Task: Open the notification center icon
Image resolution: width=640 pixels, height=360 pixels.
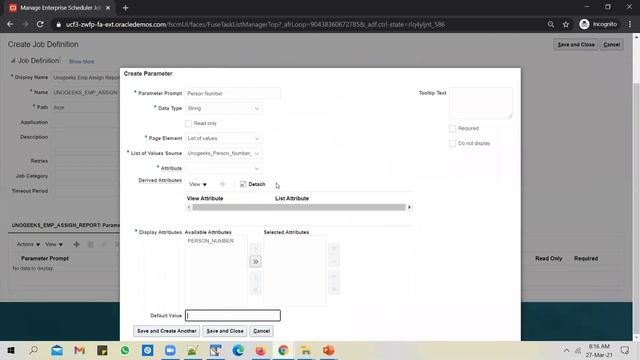Action: tap(624, 351)
